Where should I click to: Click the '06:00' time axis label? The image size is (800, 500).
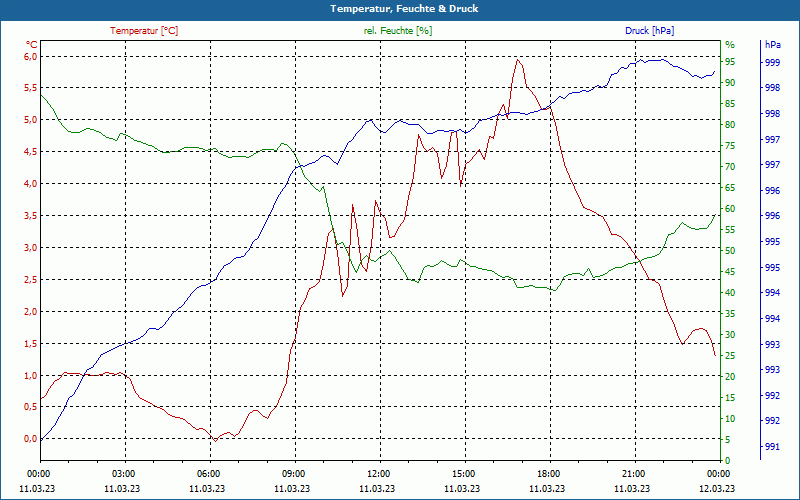[210, 473]
